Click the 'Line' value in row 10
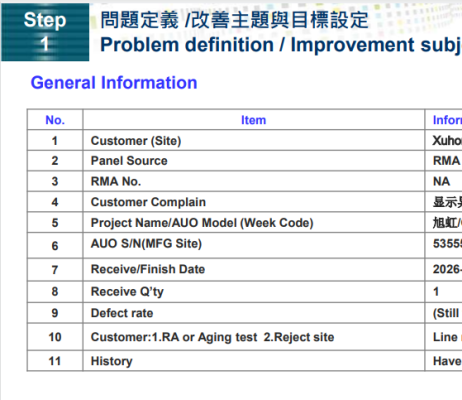462x400 pixels. coord(445,337)
